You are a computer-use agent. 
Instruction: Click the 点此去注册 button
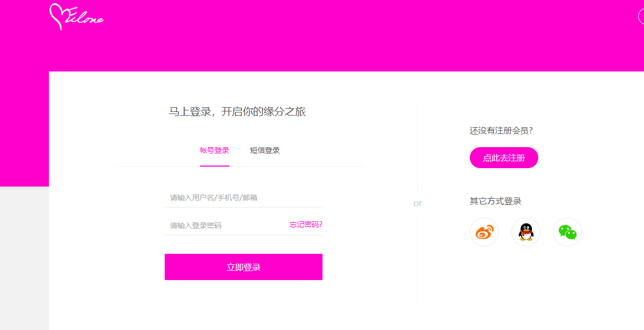click(x=504, y=158)
